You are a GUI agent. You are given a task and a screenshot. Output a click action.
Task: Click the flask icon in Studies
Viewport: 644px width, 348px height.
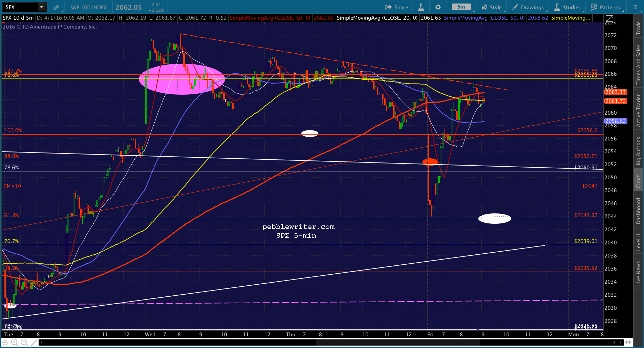coord(557,7)
